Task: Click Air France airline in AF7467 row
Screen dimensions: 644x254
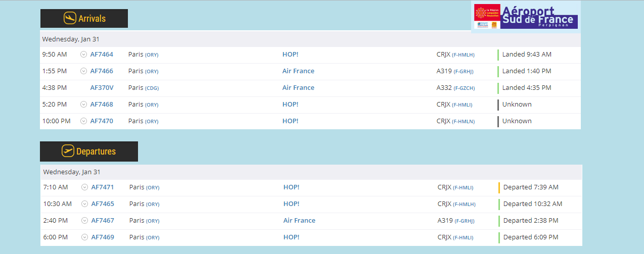Action: (299, 221)
